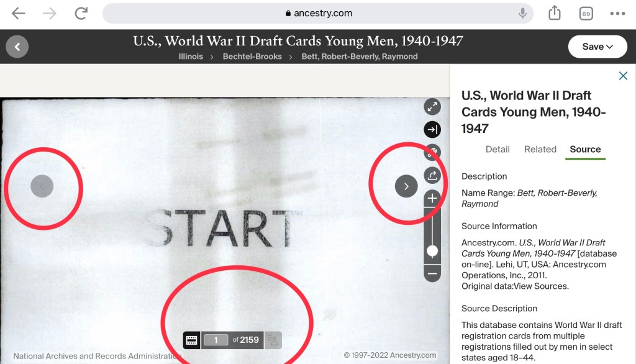This screenshot has width=636, height=364.
Task: Click the page number input field
Action: click(216, 340)
